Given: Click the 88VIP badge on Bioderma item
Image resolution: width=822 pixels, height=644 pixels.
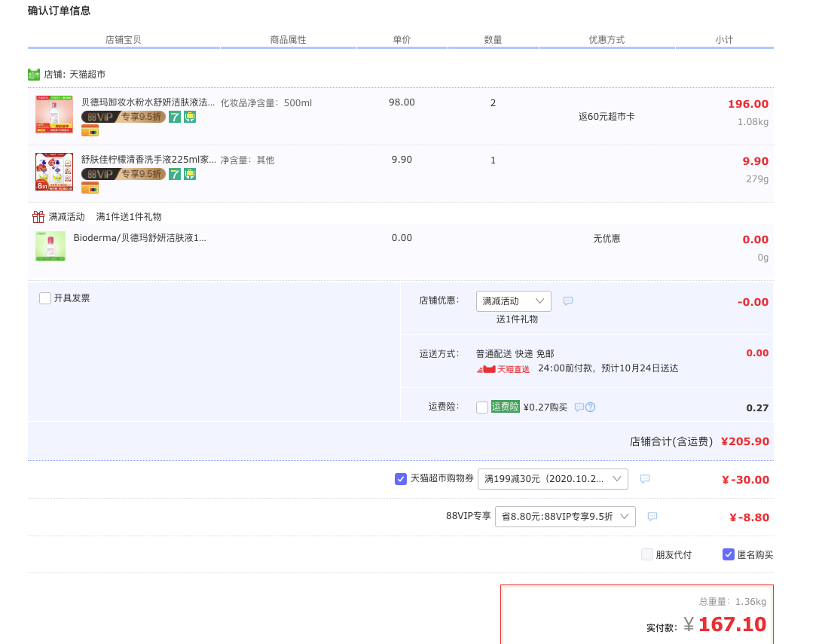Looking at the screenshot, I should point(124,117).
